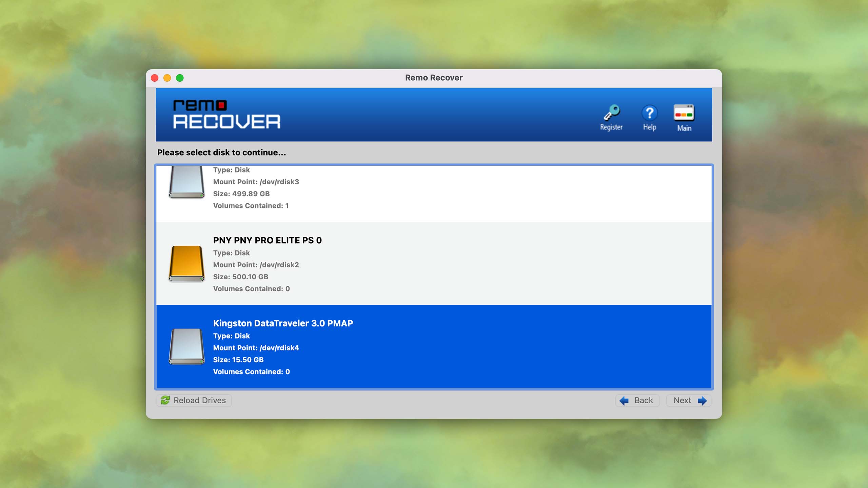
Task: Select the Kingston DataTraveler drive icon
Action: click(x=186, y=346)
